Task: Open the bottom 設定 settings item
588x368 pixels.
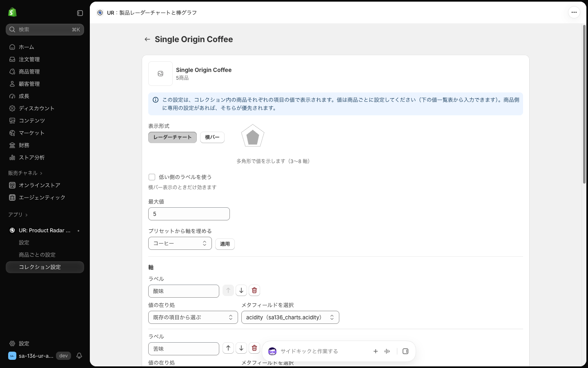Action: coord(45,343)
